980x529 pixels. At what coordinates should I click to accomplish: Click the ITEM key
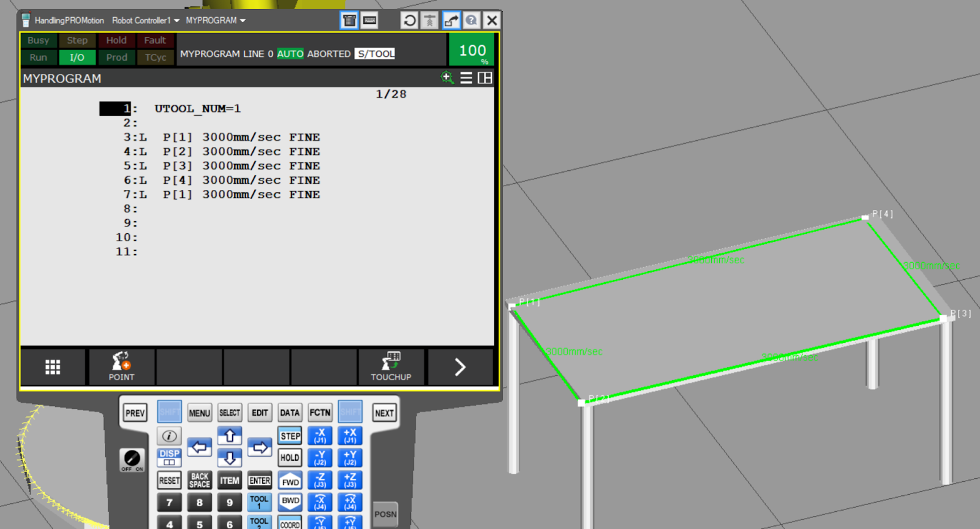pyautogui.click(x=230, y=481)
